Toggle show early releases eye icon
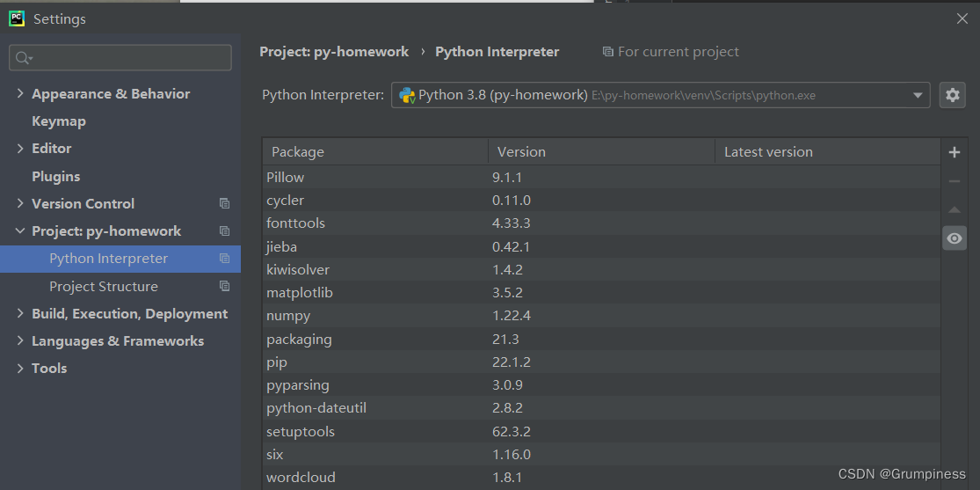Screen dimensions: 980x490 955,238
